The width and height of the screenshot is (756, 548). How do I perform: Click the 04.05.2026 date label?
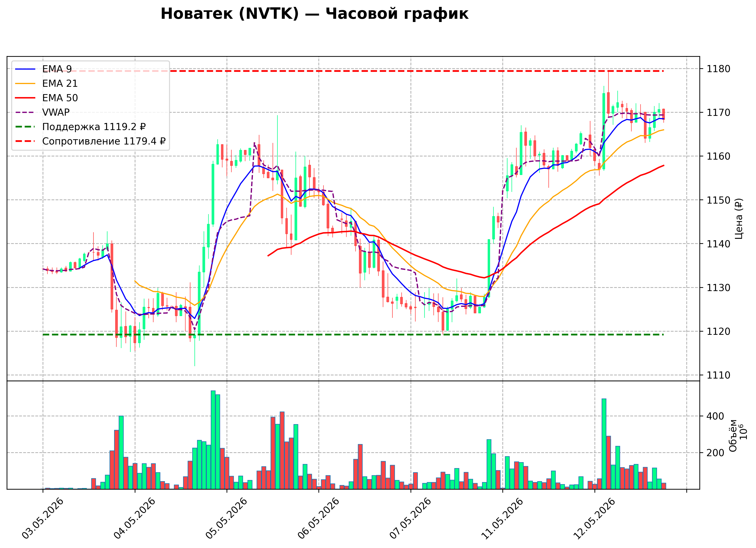tap(135, 518)
